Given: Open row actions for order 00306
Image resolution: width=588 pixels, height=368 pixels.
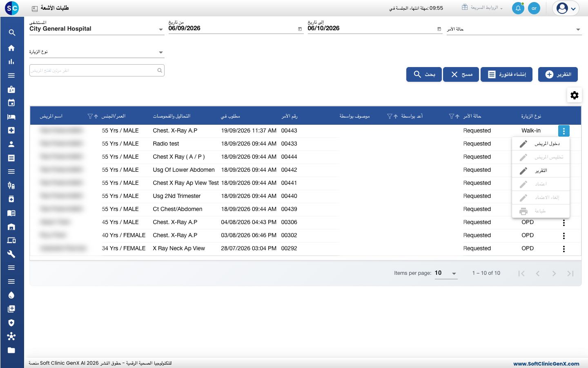Looking at the screenshot, I should 564,222.
